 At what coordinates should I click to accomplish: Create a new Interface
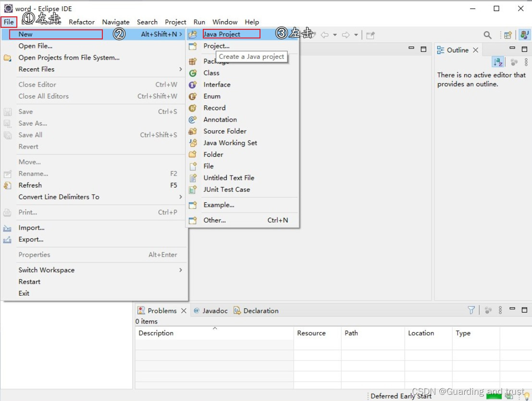point(243,85)
